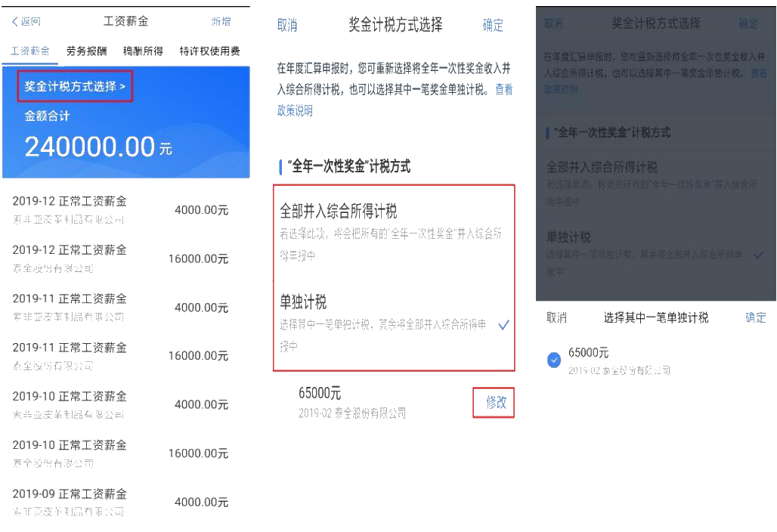Tap 65000元 bonus entry in middle screen
The image size is (777, 532).
[352, 402]
